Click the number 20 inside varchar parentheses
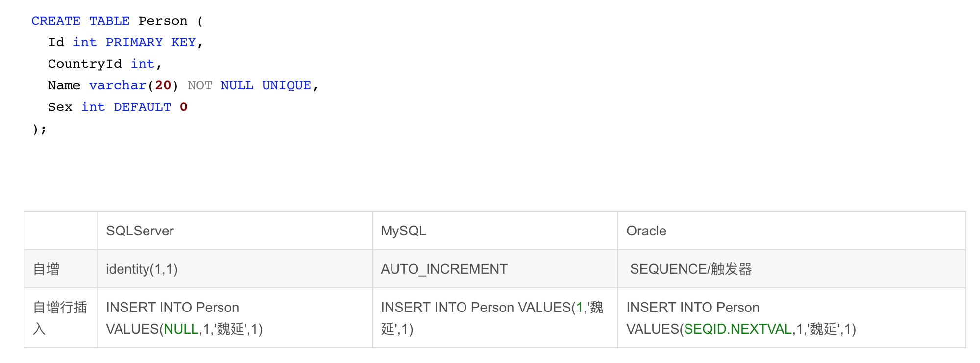 [x=163, y=86]
